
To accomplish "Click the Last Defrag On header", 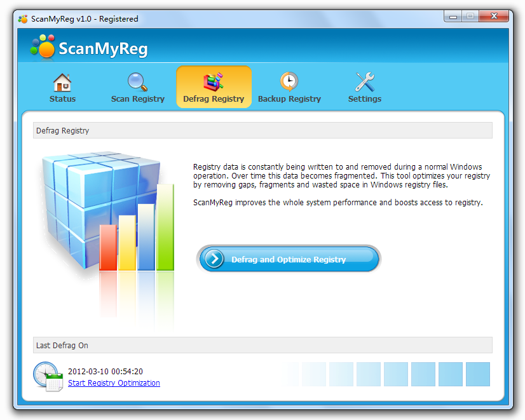I will (x=262, y=345).
